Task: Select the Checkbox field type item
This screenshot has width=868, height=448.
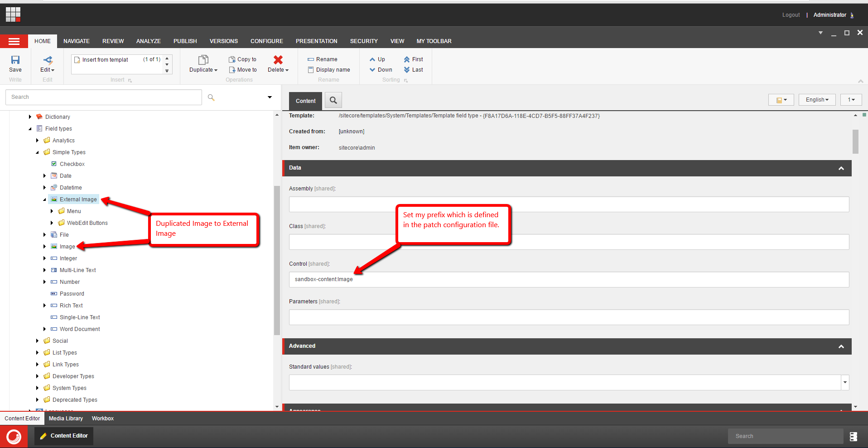Action: tap(72, 164)
